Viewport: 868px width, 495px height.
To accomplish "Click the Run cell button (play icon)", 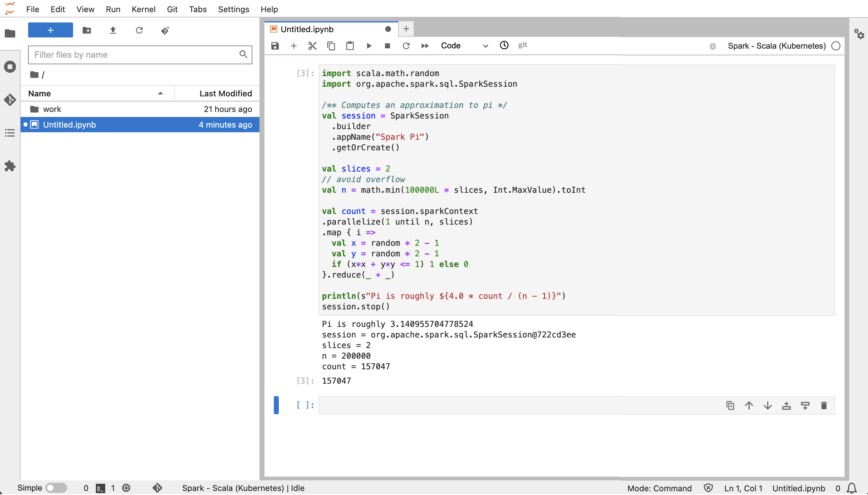I will click(368, 45).
